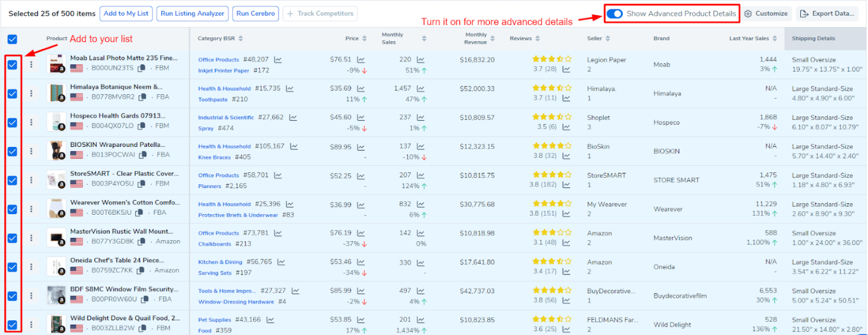This screenshot has width=868, height=335.
Task: Toggle the select-all checkbox in header
Action: pos(12,39)
